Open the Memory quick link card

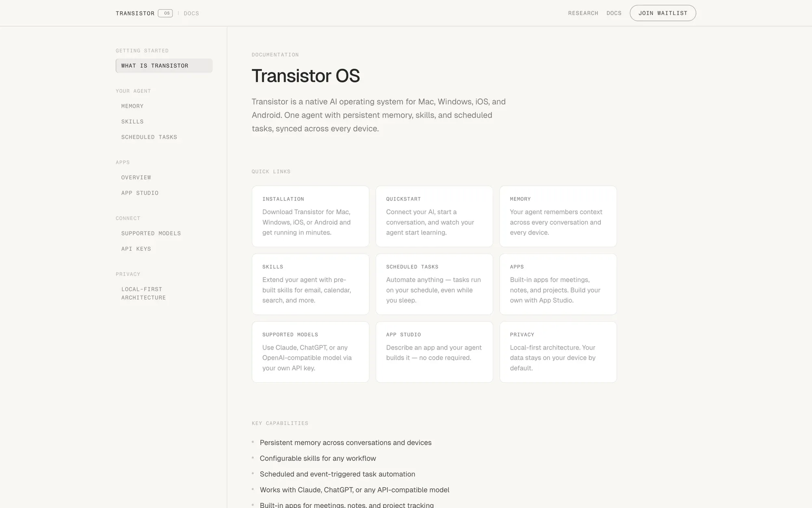[558, 216]
